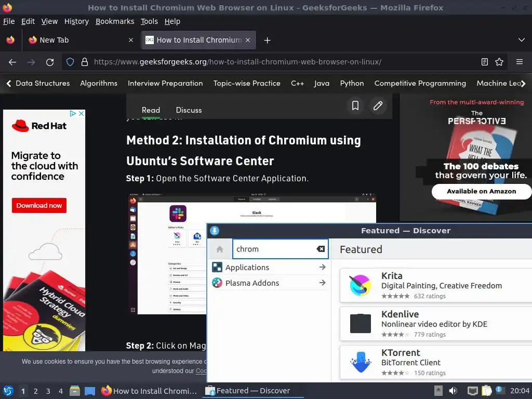Screen dimensions: 532x399
Task: Select the How to Install Chromium tab
Action: (x=198, y=40)
